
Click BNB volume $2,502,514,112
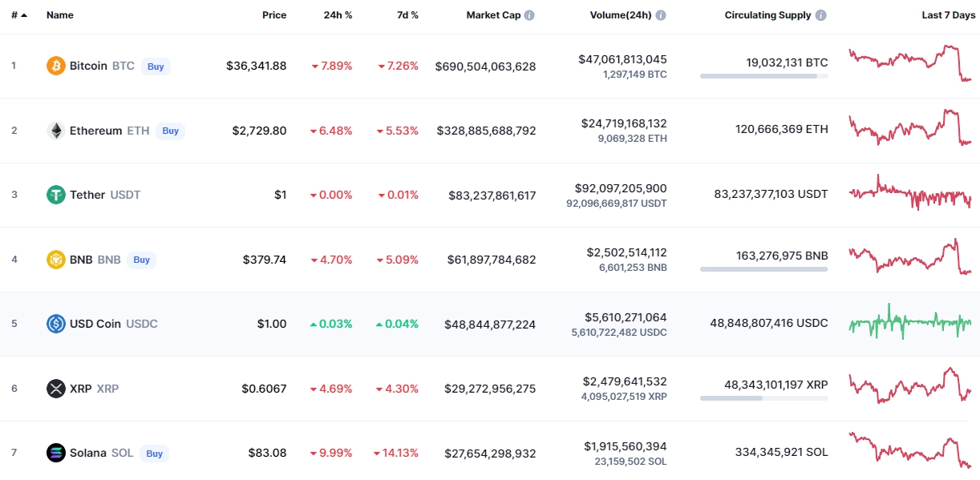(x=626, y=252)
